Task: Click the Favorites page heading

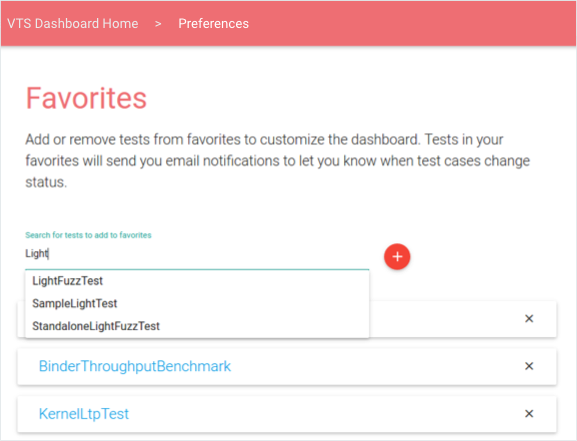Action: (x=86, y=98)
